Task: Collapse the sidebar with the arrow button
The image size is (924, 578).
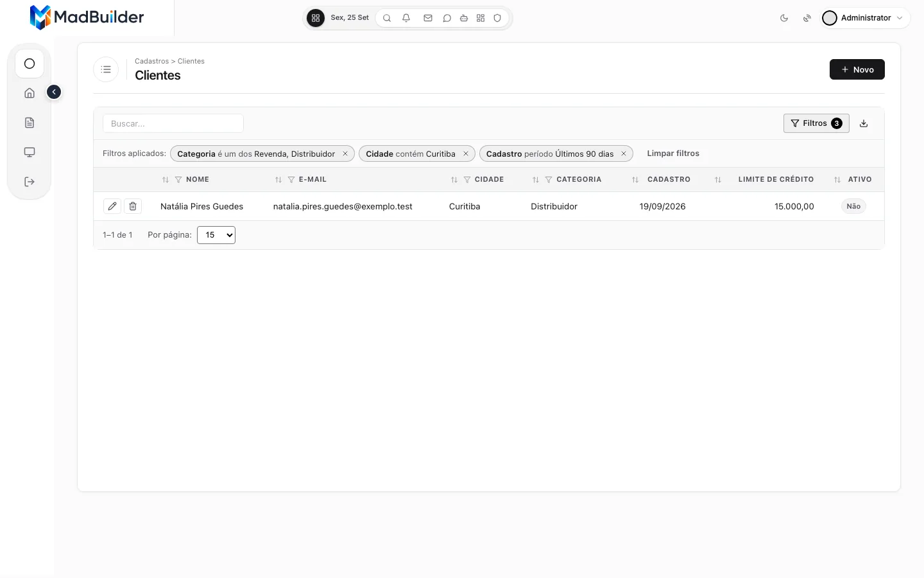Action: [54, 92]
